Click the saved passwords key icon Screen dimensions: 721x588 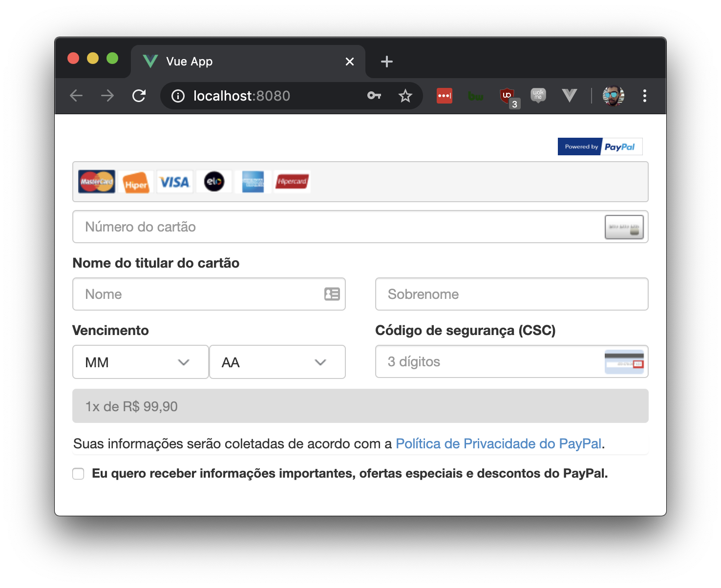(374, 96)
